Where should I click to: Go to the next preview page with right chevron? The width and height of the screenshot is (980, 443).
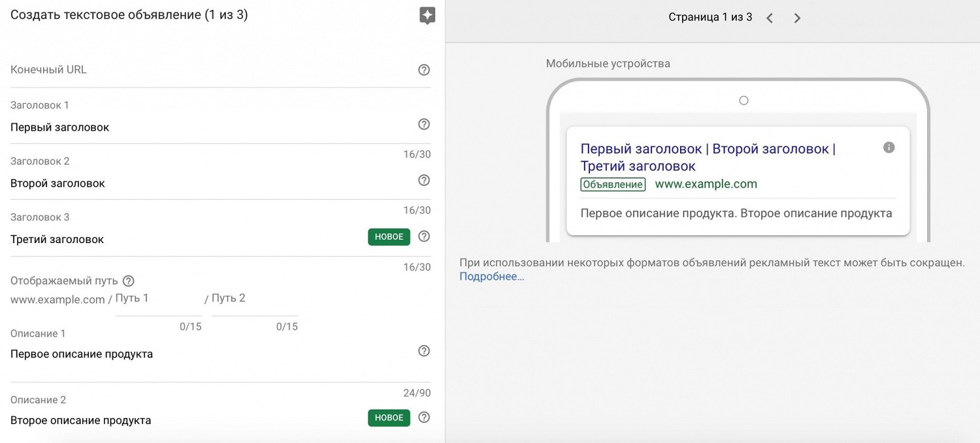pyautogui.click(x=797, y=18)
